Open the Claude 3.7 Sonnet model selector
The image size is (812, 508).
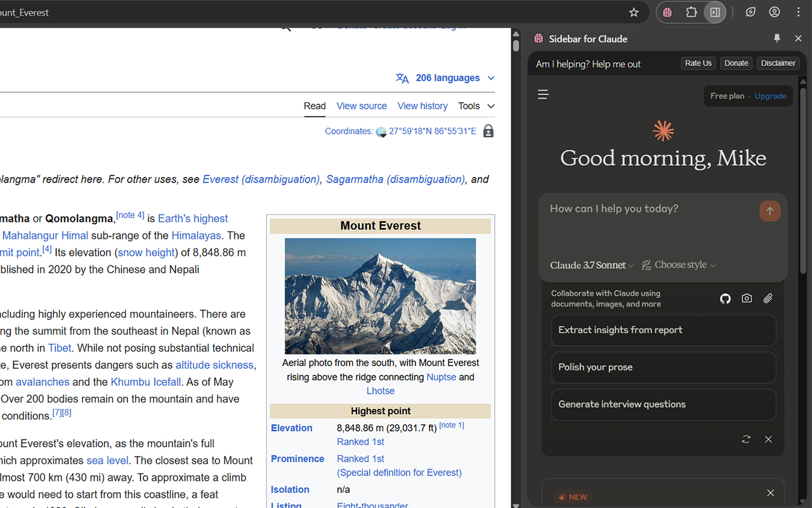click(592, 265)
